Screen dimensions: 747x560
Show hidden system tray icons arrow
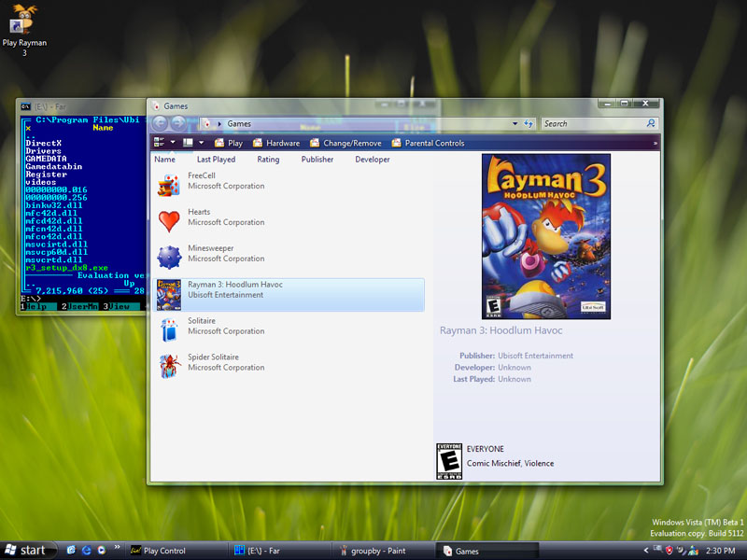(646, 551)
